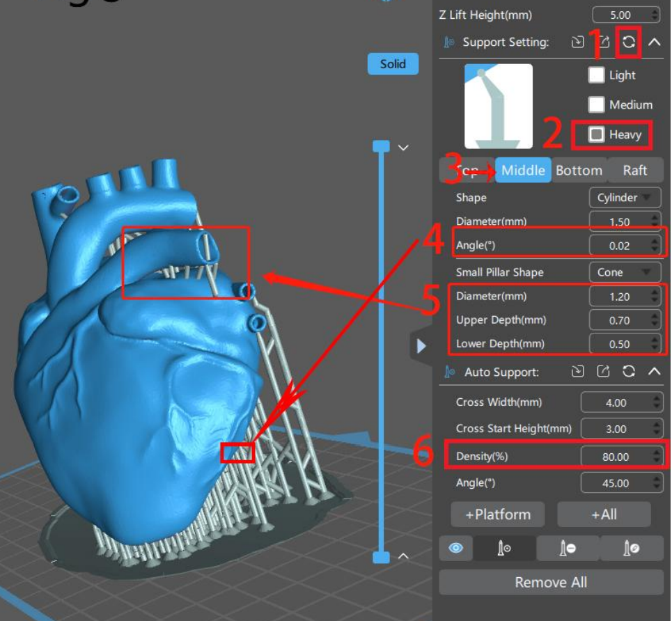Select the edit support tool icon

click(x=632, y=548)
